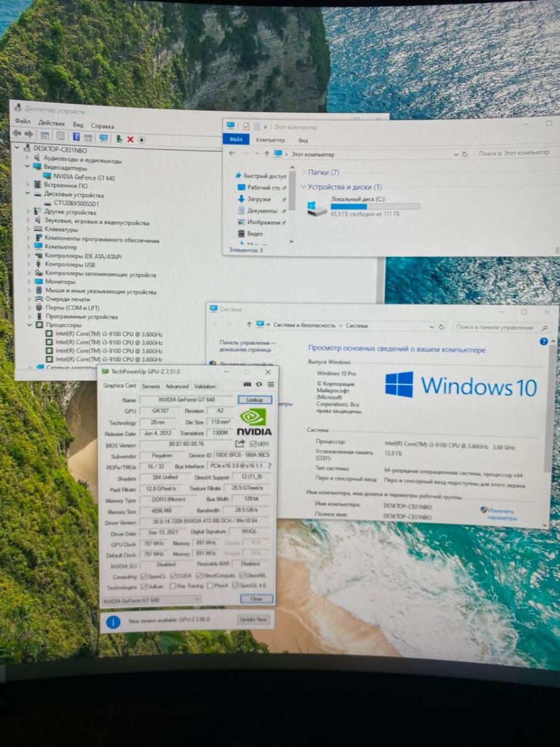Toggle the Ray Tracing checkbox
Image resolution: width=560 pixels, height=747 pixels.
(172, 586)
